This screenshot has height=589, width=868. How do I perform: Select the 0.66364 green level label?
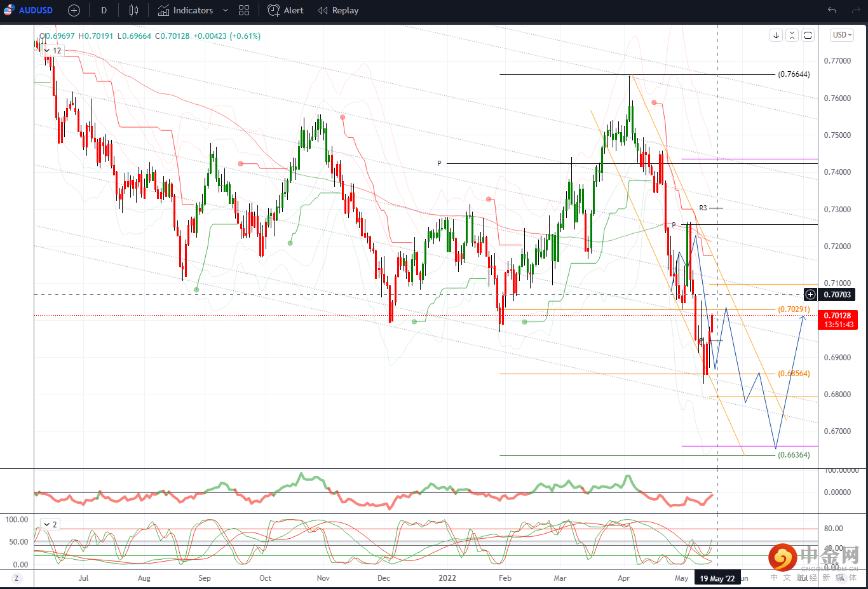[794, 455]
